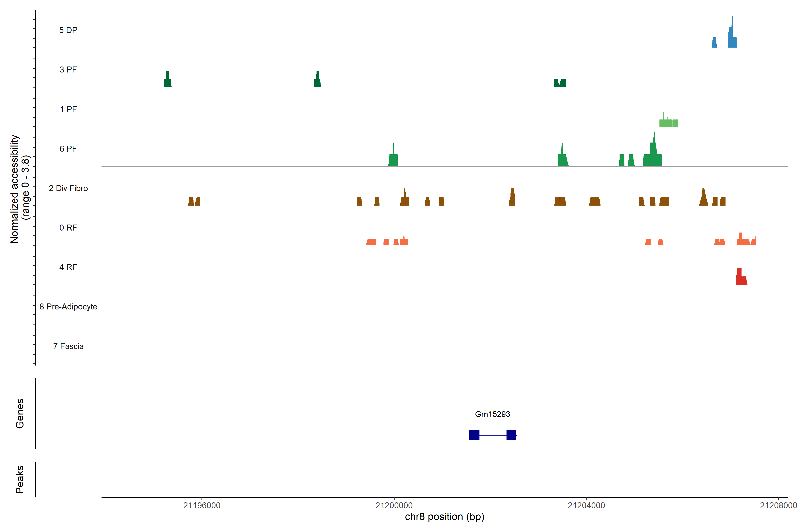Click the right exon box of Gm15293

pyautogui.click(x=511, y=435)
